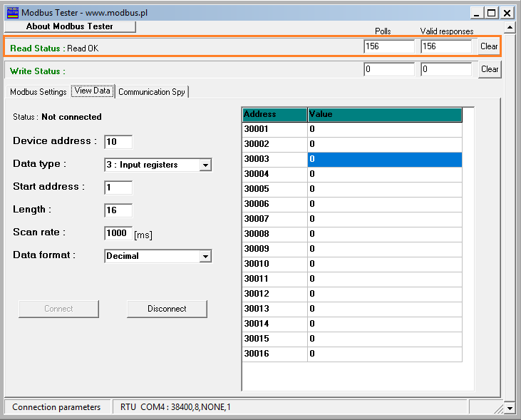
Task: Clear the Write Status counters
Action: click(490, 69)
